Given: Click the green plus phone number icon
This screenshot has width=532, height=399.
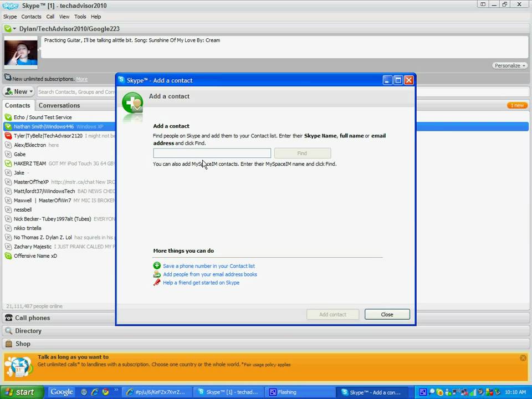Looking at the screenshot, I should [x=157, y=265].
